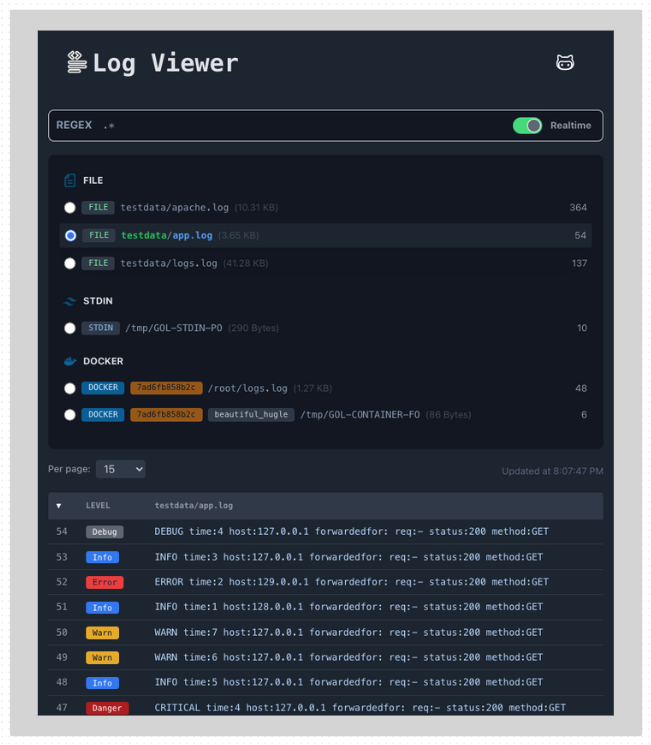Click the FILE section document icon
The image size is (651, 745).
(x=70, y=181)
